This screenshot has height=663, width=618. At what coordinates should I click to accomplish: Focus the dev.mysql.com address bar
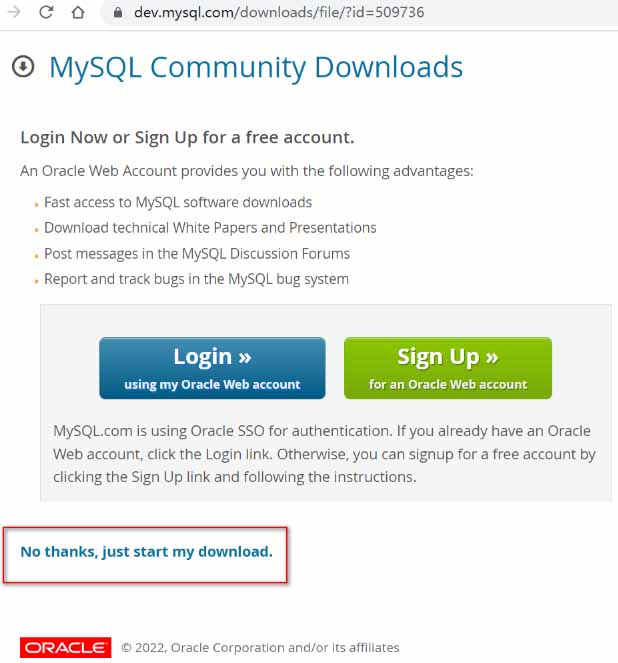point(300,14)
